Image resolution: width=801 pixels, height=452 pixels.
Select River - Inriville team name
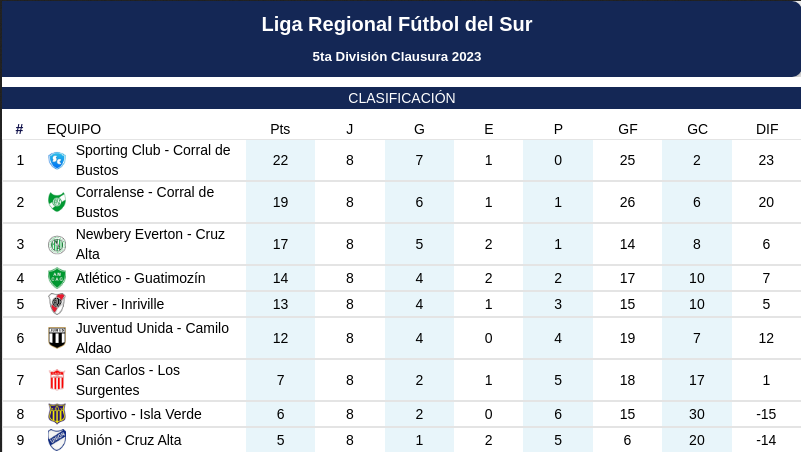(x=120, y=304)
